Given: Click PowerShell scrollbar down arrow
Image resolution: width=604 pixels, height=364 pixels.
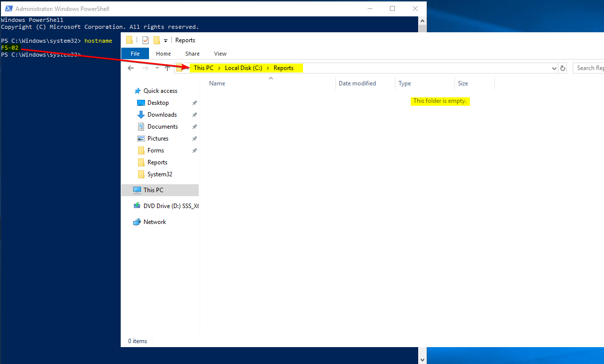Looking at the screenshot, I should [423, 360].
